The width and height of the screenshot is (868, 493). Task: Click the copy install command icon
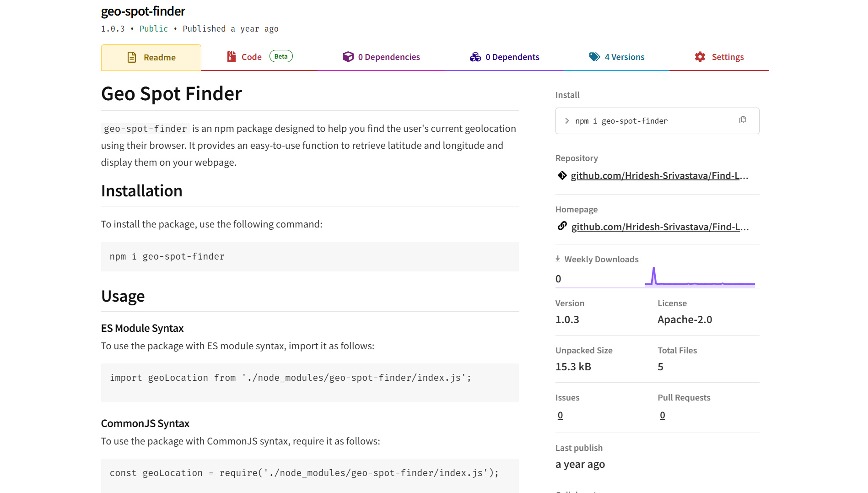click(x=742, y=120)
